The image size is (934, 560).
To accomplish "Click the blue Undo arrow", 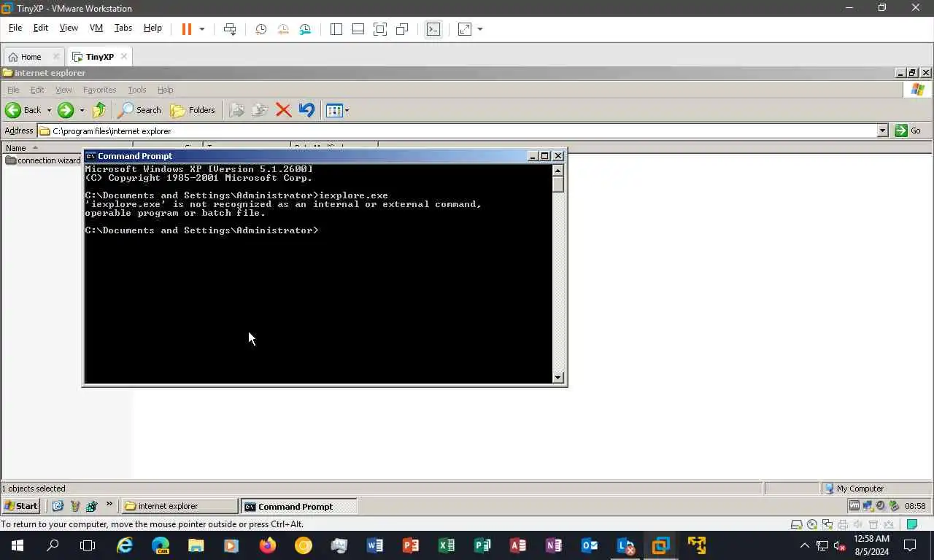I will click(306, 110).
